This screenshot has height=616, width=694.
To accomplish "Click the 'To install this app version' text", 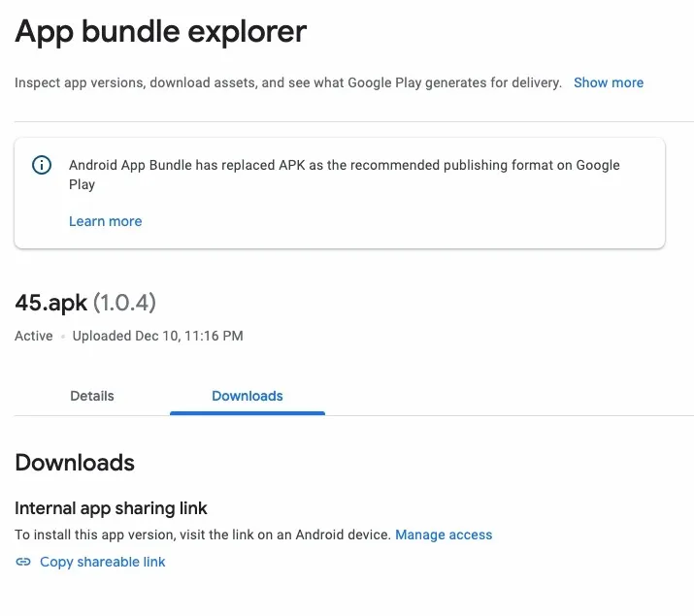I will click(x=203, y=535).
